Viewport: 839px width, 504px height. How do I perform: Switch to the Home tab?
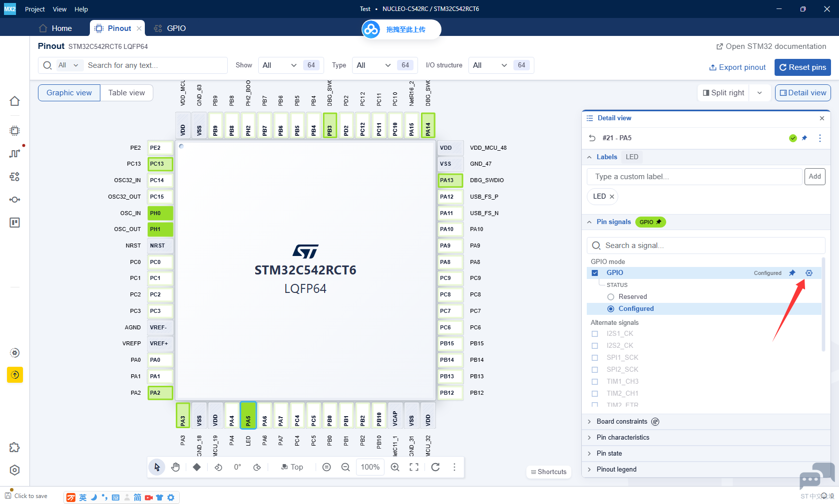(55, 28)
